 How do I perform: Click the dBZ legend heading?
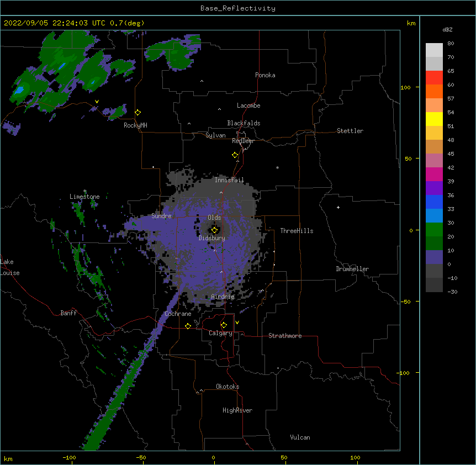tap(447, 29)
